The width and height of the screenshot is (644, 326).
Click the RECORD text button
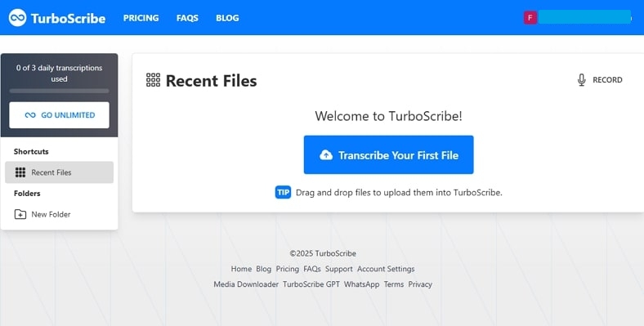click(x=607, y=80)
